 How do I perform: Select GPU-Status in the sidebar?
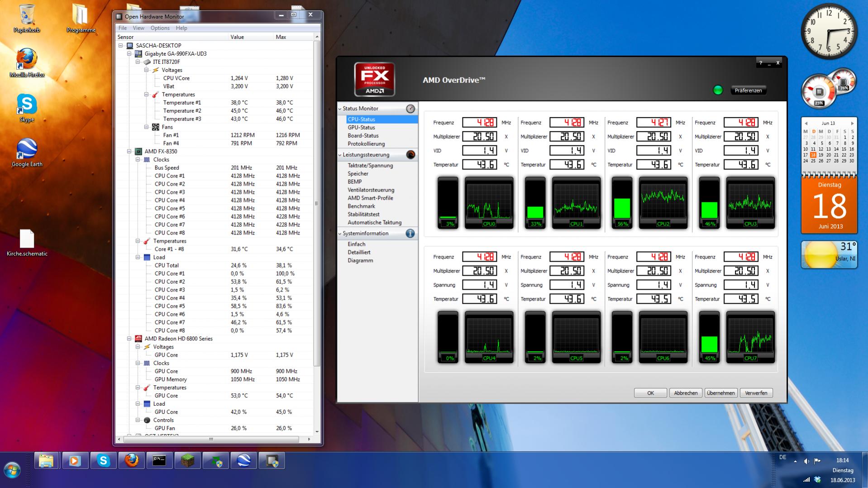tap(361, 128)
